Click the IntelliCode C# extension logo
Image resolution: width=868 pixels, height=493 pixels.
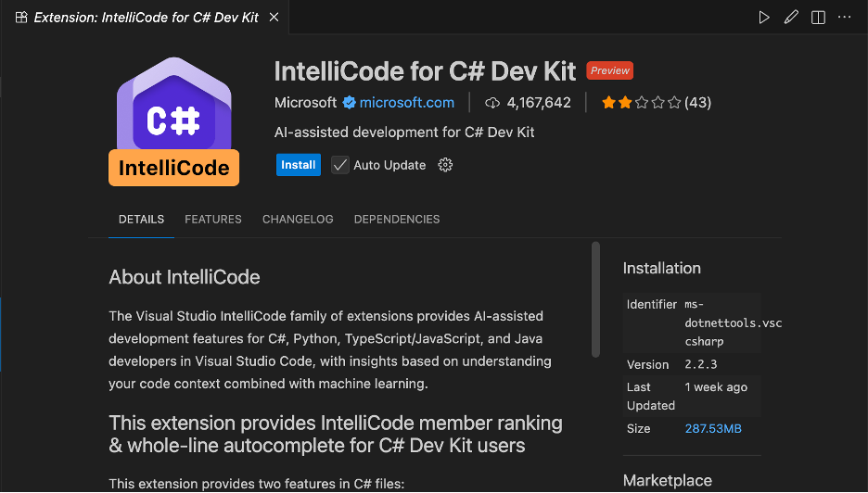coord(173,121)
